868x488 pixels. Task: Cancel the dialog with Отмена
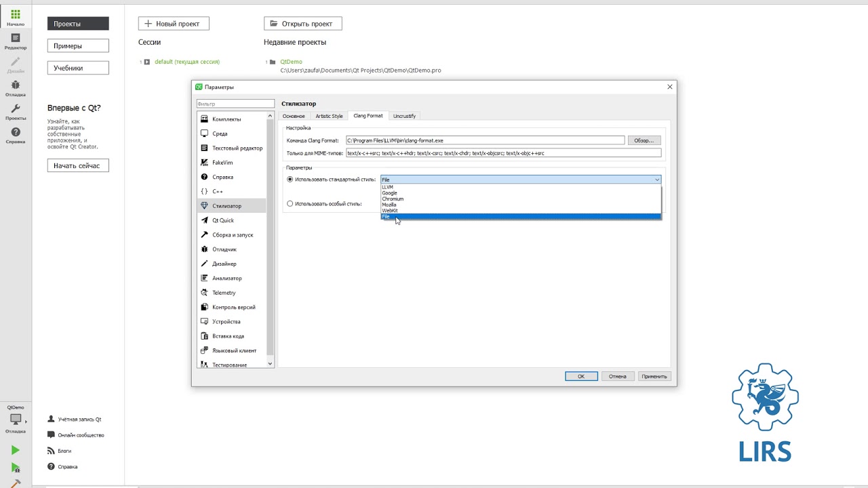pos(618,376)
